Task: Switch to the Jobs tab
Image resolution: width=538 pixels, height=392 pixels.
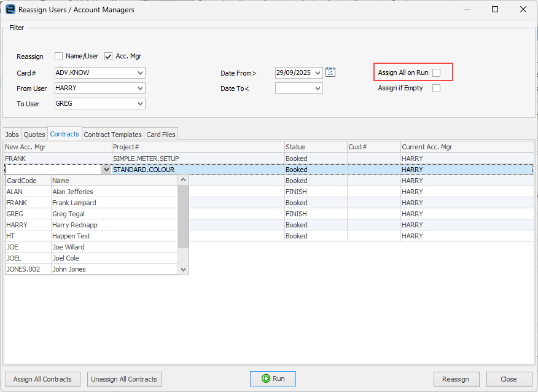Action: [x=12, y=135]
